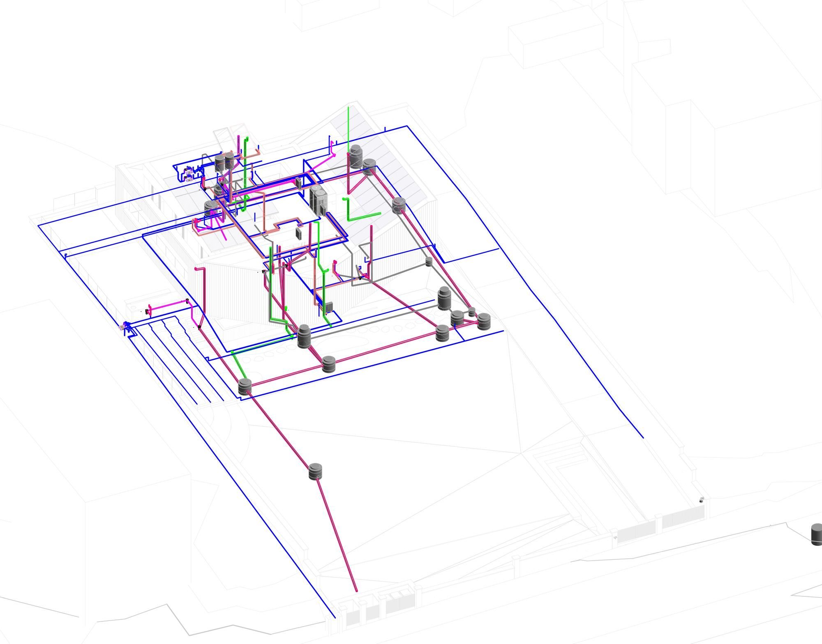Select the isolated manhole on the lower lawn pipe
The image size is (822, 644).
pyautogui.click(x=315, y=471)
